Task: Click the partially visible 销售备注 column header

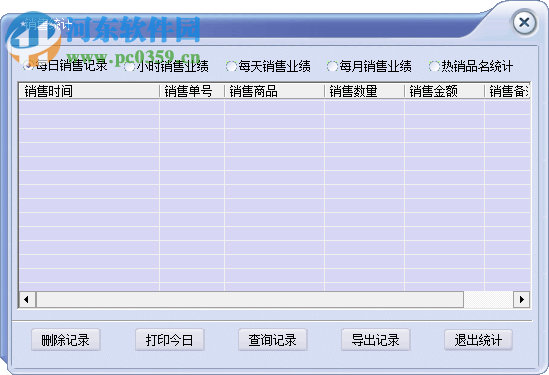Action: (x=507, y=91)
